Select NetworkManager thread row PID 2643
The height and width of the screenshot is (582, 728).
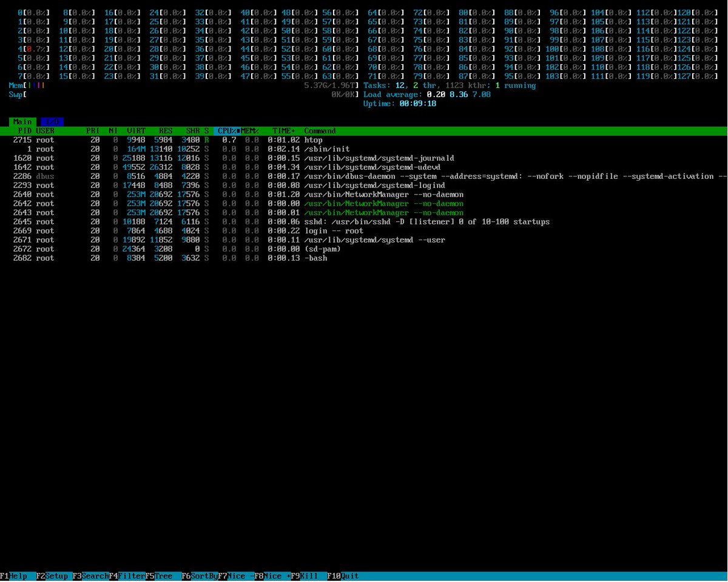(364, 213)
